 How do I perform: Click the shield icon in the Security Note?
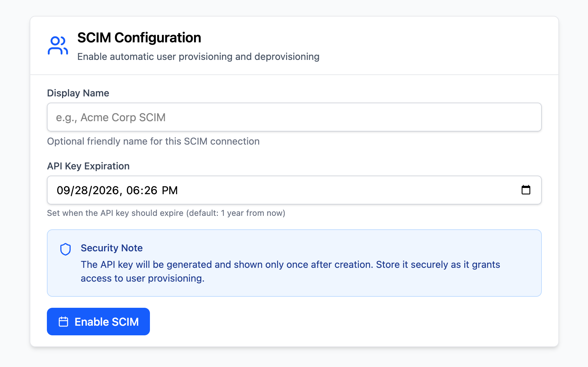(65, 249)
